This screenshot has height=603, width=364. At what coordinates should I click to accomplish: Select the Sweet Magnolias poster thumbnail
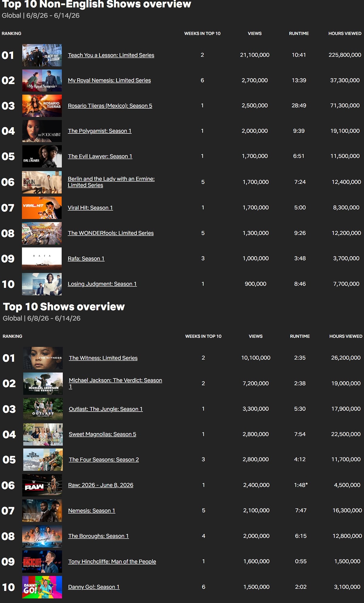tap(43, 434)
